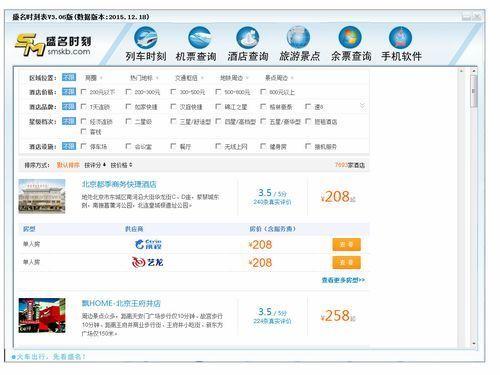Click 查看更多房型 to view more rooms
Screen dimensions: 500x375
point(343,280)
